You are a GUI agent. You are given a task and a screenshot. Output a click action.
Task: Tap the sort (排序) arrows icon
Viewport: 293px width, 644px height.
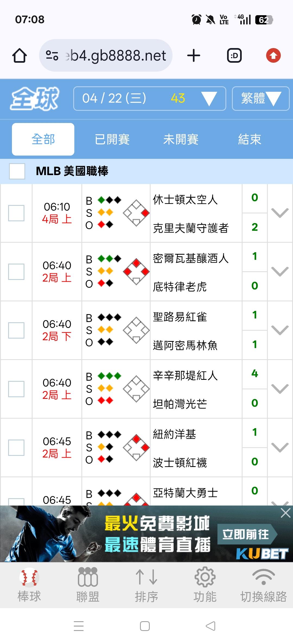point(146,577)
